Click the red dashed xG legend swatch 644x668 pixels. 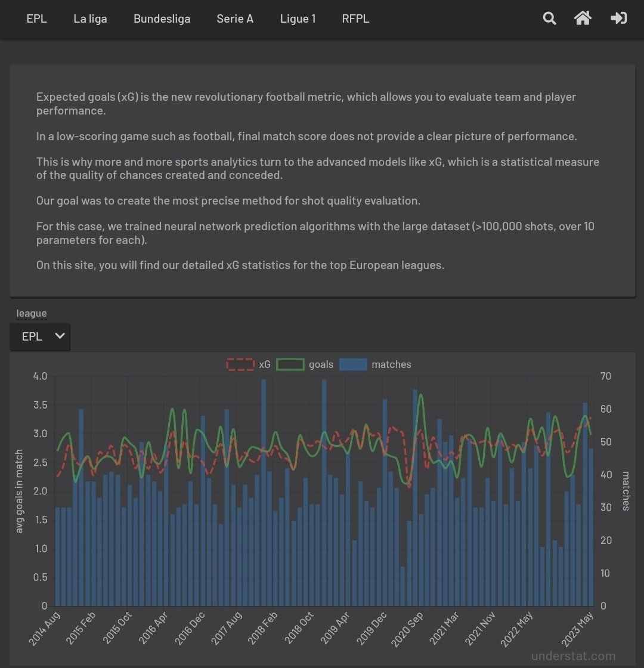click(240, 364)
